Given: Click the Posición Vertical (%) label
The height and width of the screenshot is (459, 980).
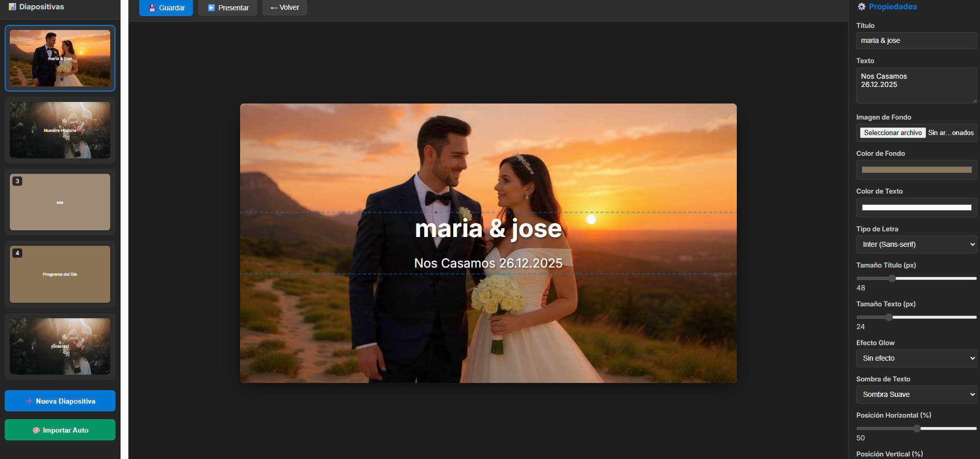Looking at the screenshot, I should (889, 454).
